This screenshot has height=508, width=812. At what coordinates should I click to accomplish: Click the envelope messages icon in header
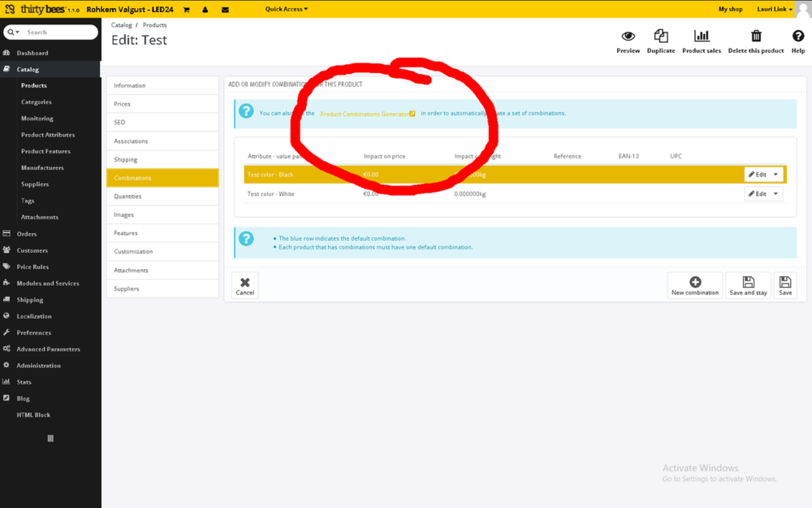click(x=225, y=9)
